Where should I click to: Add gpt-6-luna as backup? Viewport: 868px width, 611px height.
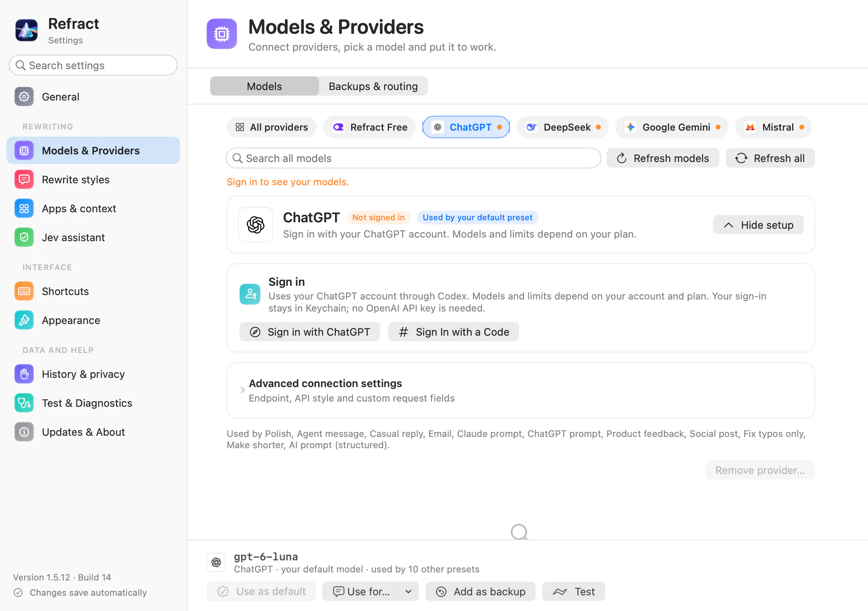click(x=481, y=592)
